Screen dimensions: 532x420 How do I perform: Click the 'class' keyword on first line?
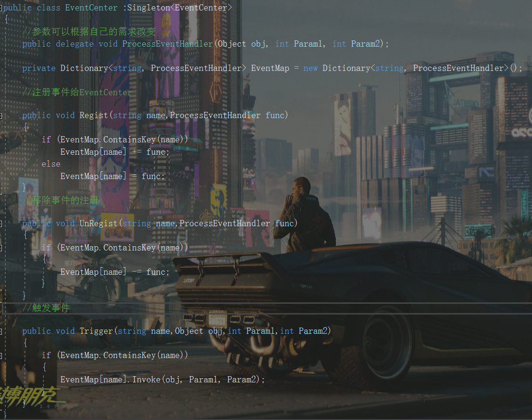click(x=48, y=8)
